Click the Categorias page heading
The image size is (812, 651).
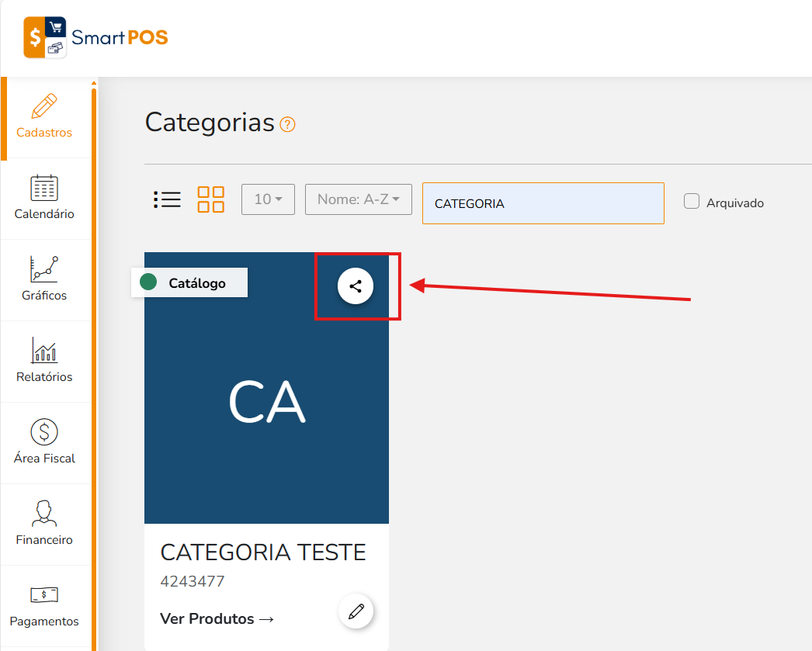[x=210, y=123]
